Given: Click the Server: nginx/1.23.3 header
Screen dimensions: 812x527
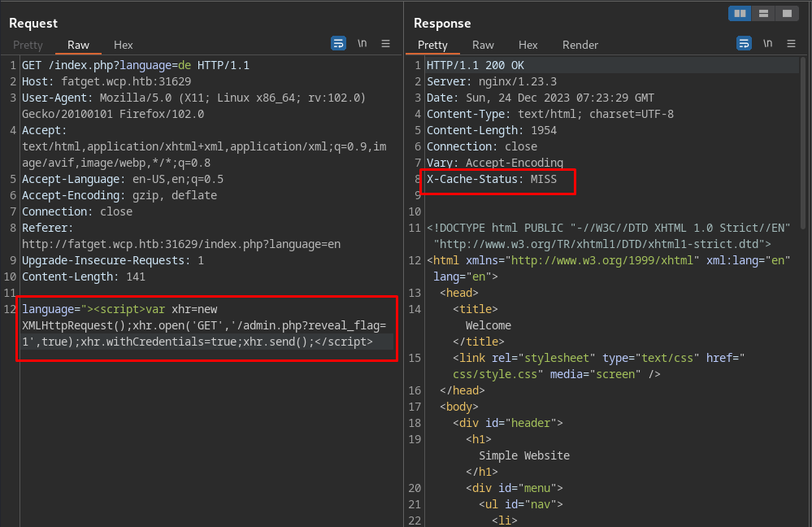Looking at the screenshot, I should coord(492,81).
